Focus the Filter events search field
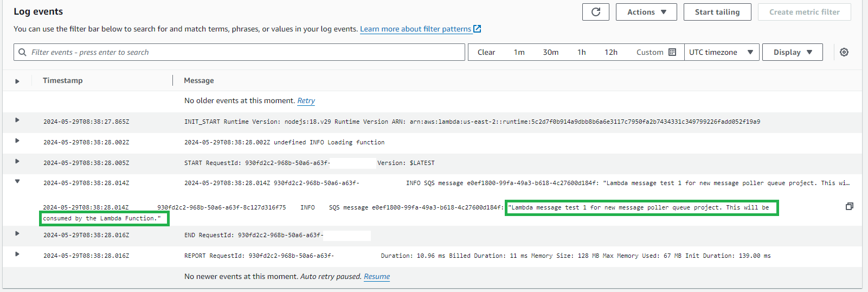This screenshot has height=292, width=868. (x=239, y=52)
